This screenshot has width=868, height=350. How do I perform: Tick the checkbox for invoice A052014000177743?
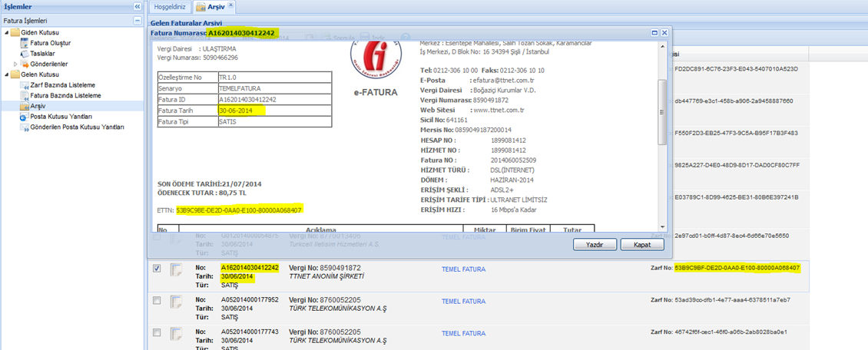157,333
